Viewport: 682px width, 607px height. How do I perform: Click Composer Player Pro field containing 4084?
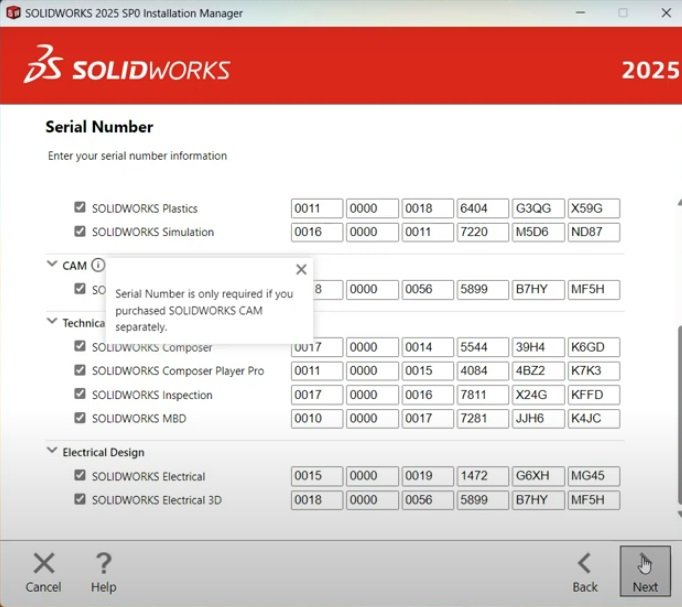tap(482, 371)
